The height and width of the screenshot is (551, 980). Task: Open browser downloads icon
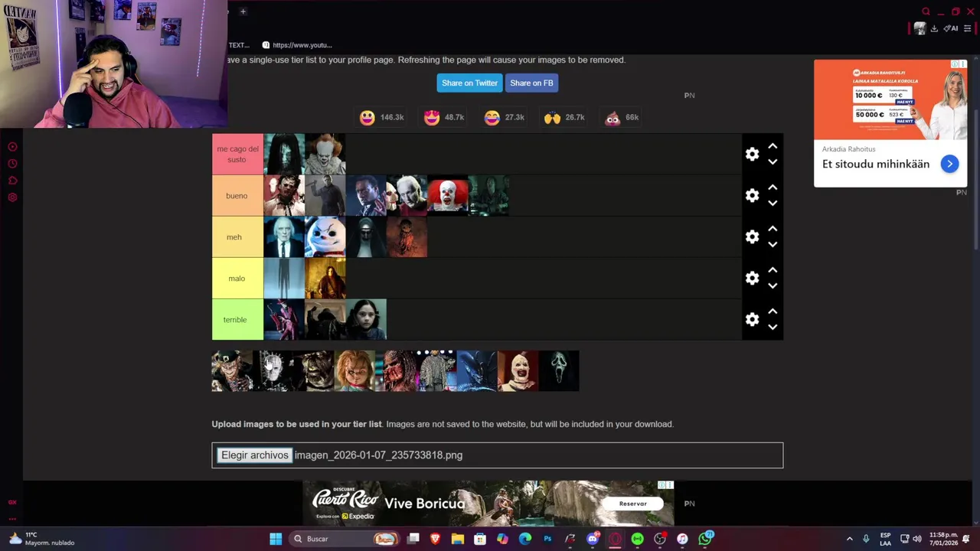click(x=934, y=29)
